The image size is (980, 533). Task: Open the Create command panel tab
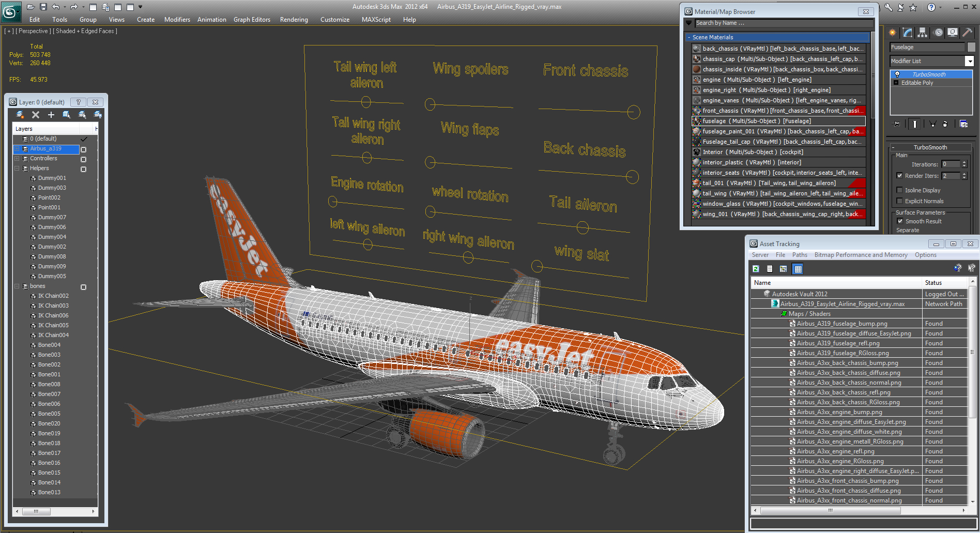point(893,33)
